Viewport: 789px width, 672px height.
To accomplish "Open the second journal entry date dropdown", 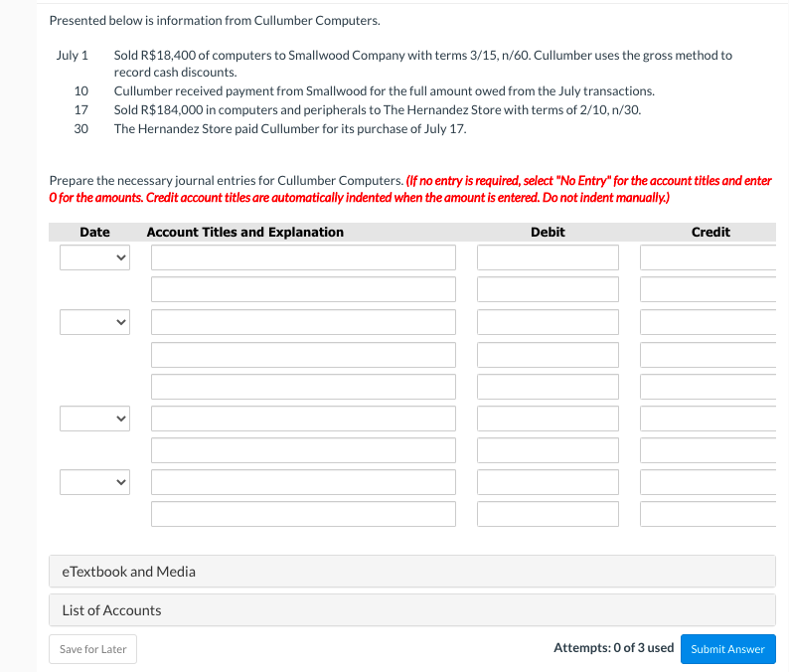I will pyautogui.click(x=94, y=322).
